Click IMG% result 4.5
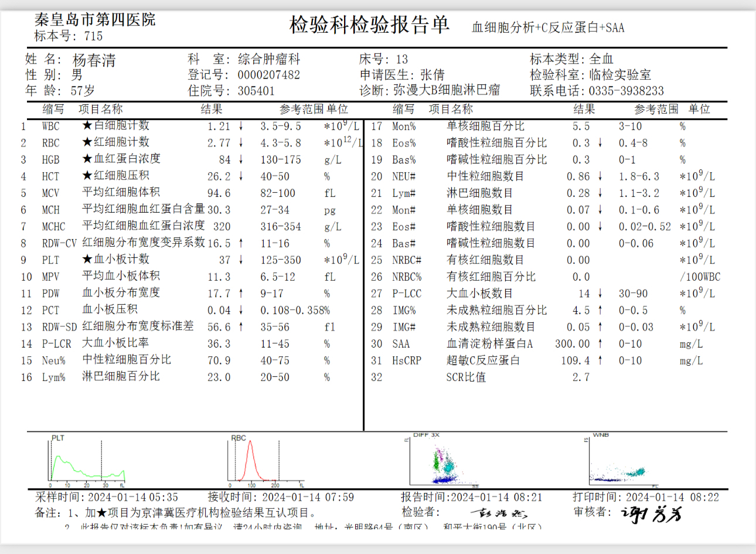Screen dimensions: 756x554 click(x=581, y=310)
